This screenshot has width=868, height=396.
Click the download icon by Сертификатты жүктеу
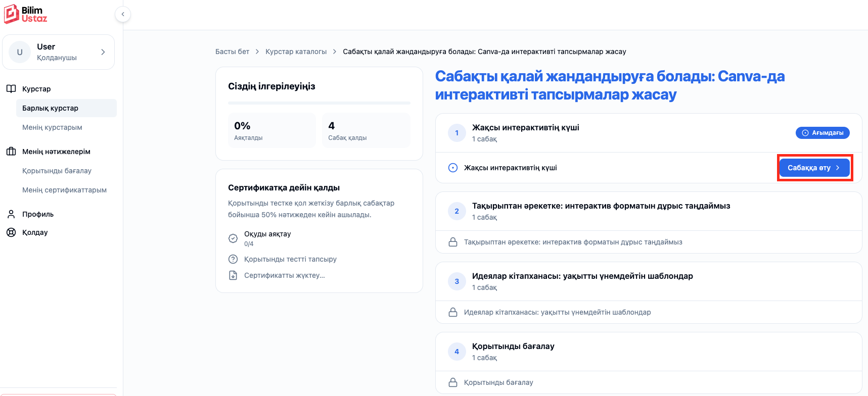pyautogui.click(x=233, y=275)
